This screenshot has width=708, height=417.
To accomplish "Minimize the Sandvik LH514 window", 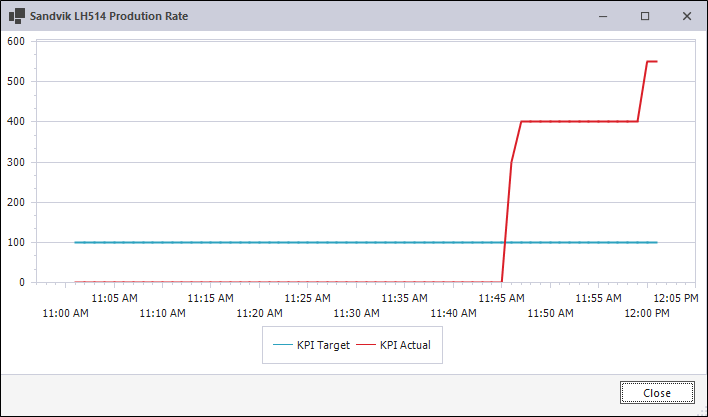I will (x=603, y=16).
